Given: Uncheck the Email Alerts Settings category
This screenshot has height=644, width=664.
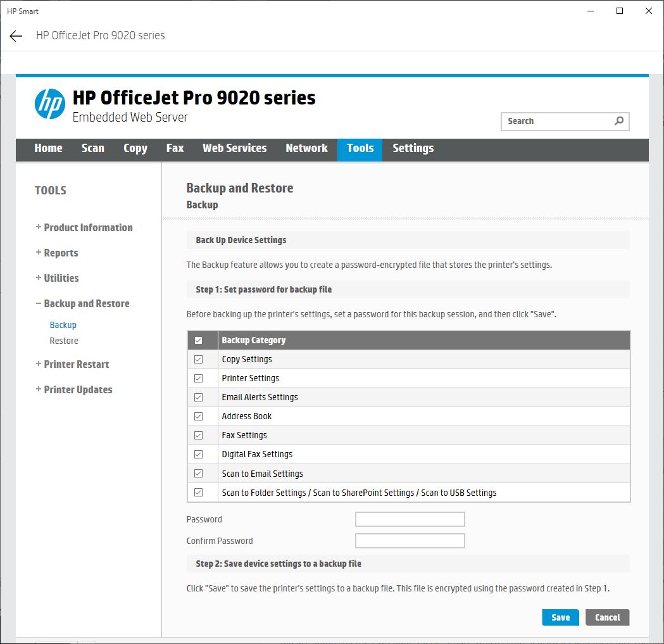Looking at the screenshot, I should point(201,397).
